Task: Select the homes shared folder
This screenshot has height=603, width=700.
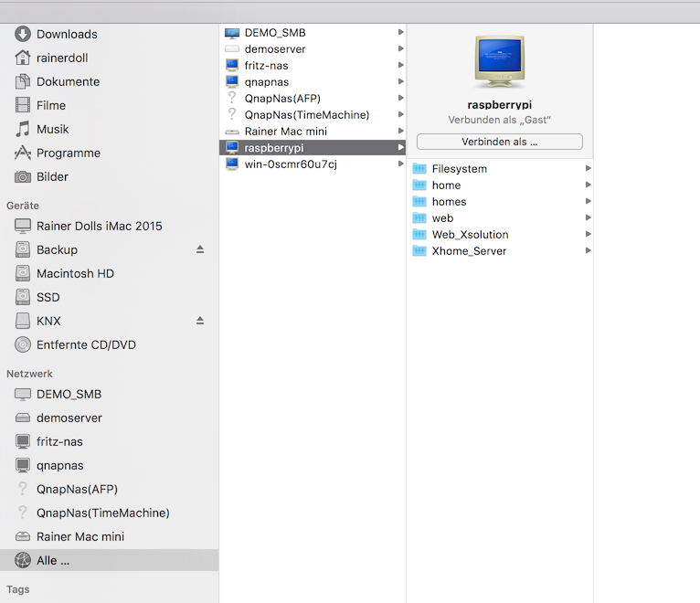Action: [x=449, y=202]
